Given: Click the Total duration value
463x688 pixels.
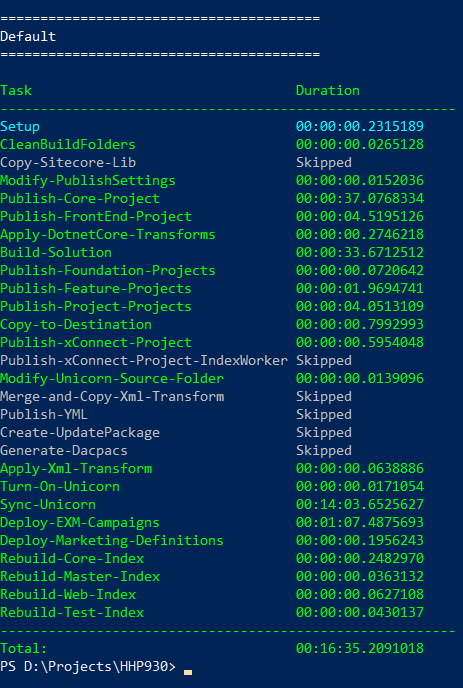Looking at the screenshot, I should tap(360, 649).
